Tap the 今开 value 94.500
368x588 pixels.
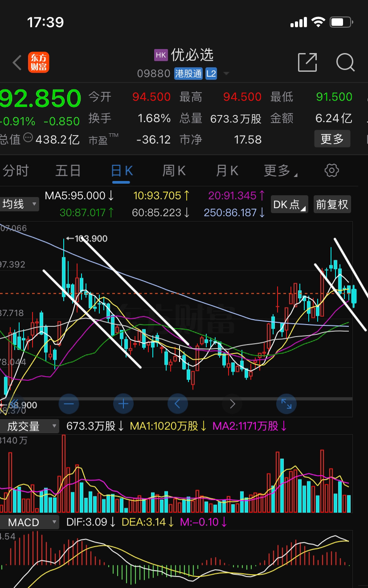[x=151, y=97]
